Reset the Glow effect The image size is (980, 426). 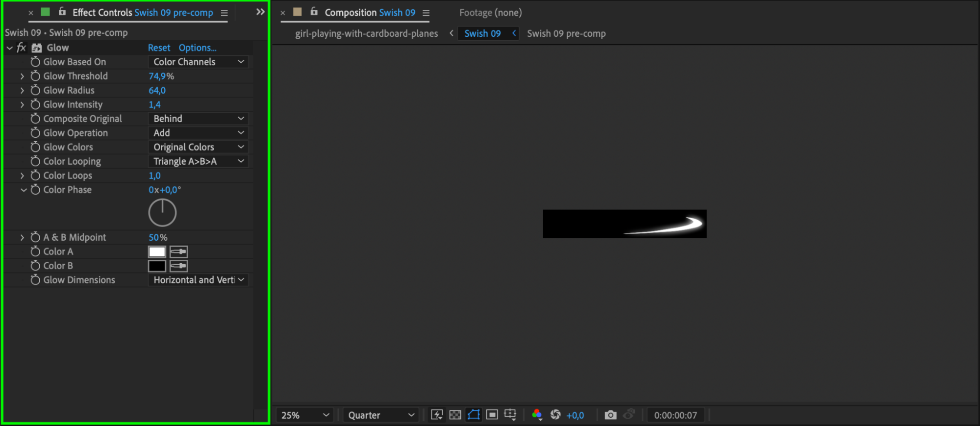tap(159, 48)
